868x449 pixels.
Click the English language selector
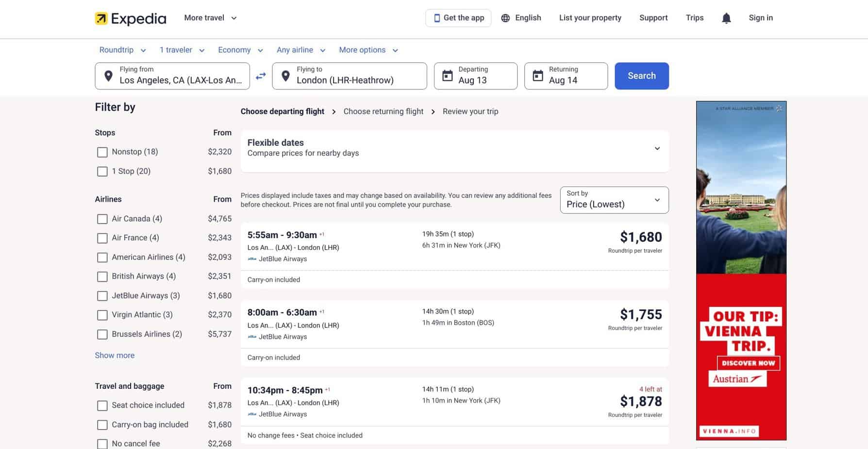click(x=521, y=18)
